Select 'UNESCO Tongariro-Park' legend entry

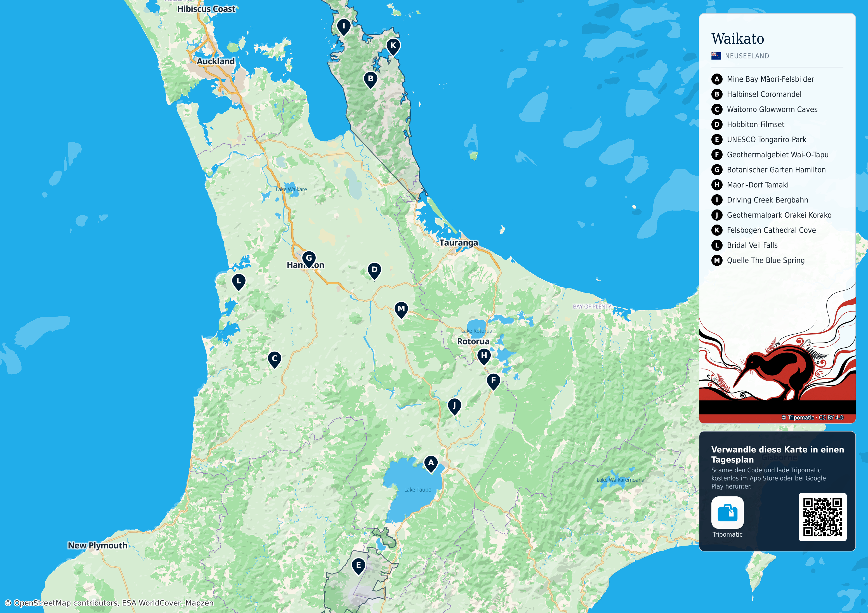[766, 140]
